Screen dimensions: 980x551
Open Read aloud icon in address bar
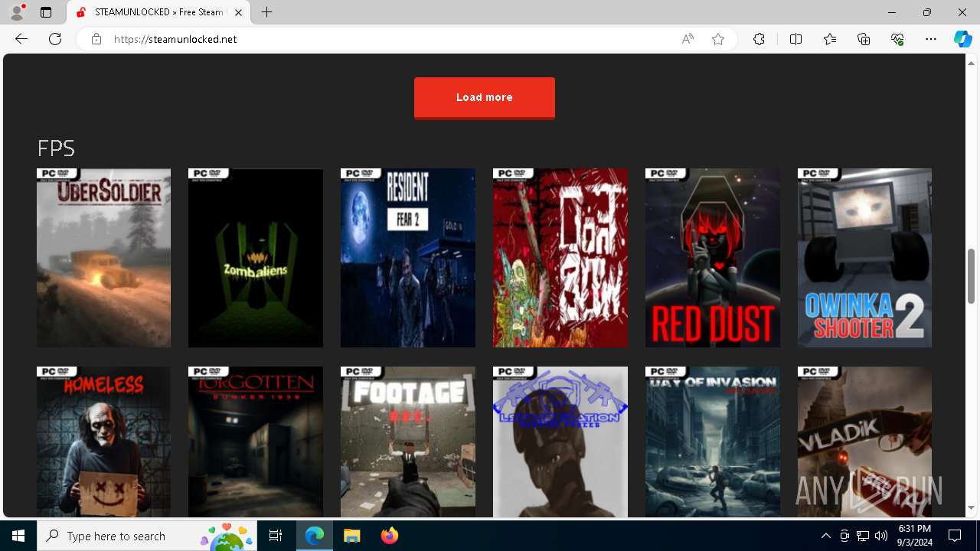(688, 39)
